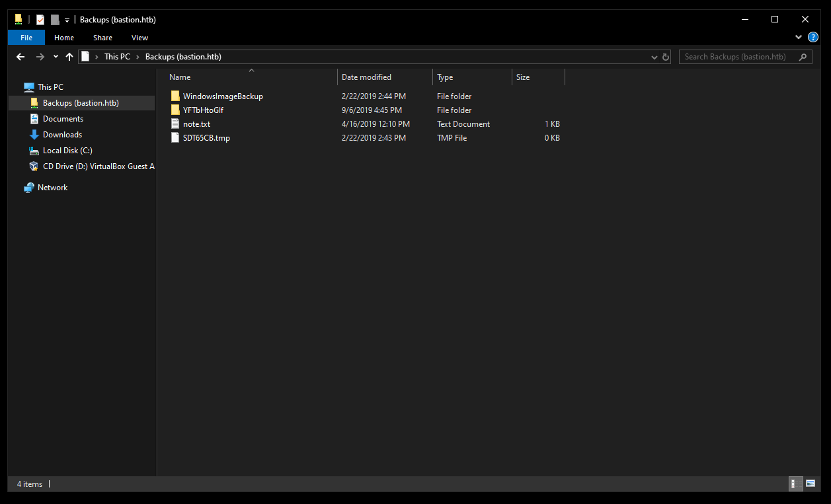Open the Customize Quick Access Toolbar dropdown
The image size is (831, 504).
pos(67,20)
